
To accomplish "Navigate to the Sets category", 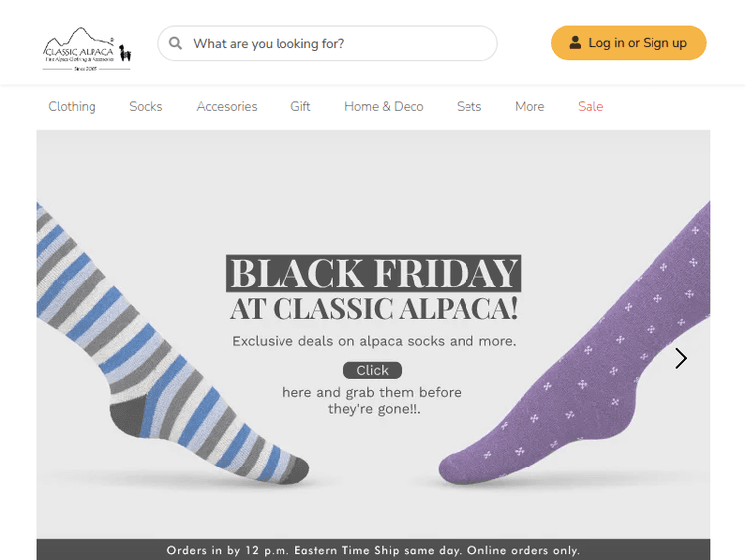I will 468,106.
